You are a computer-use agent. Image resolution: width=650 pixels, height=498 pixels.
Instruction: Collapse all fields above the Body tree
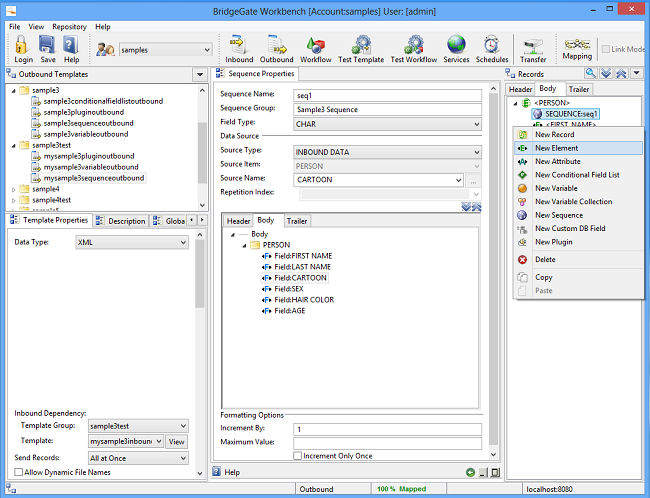(x=477, y=206)
